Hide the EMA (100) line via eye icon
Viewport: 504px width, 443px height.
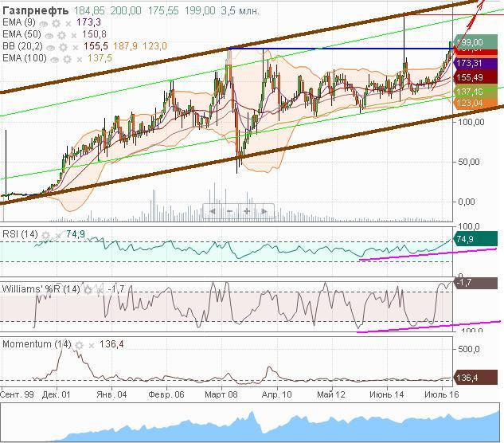coord(55,59)
